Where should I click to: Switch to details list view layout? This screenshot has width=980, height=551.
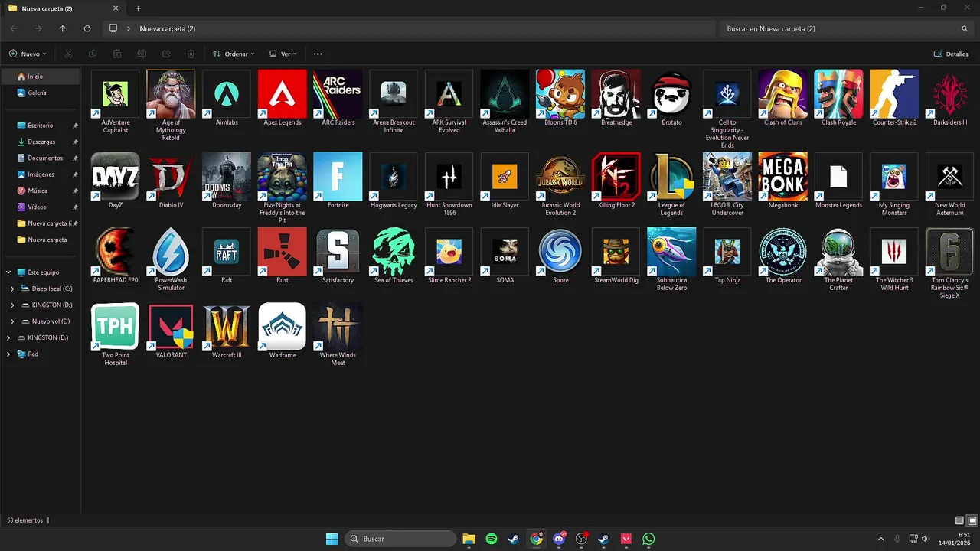click(960, 520)
